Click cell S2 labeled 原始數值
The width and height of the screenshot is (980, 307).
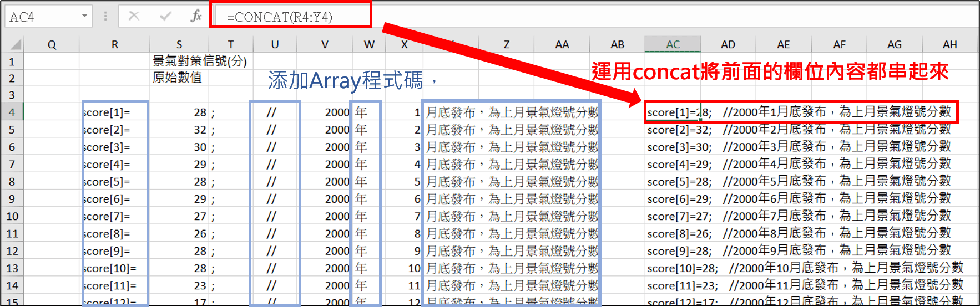point(179,78)
